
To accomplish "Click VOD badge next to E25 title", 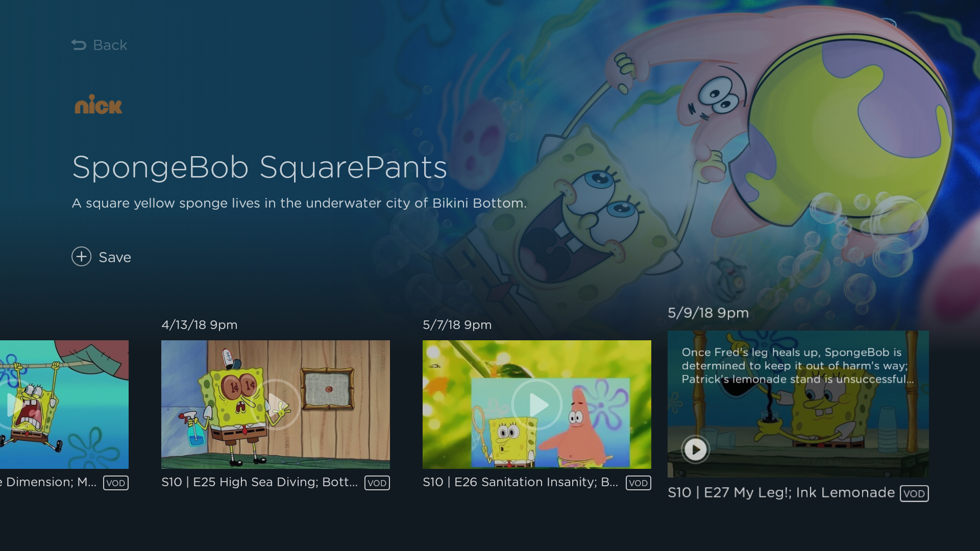I will [377, 483].
